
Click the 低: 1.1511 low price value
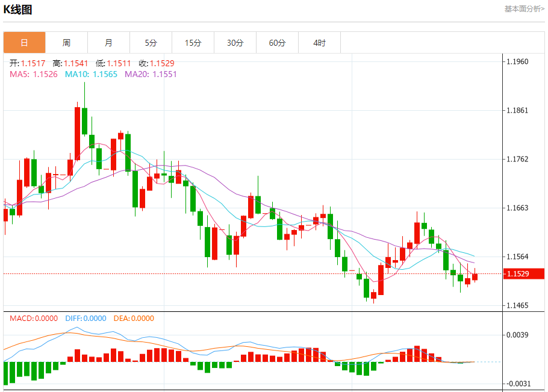click(113, 63)
